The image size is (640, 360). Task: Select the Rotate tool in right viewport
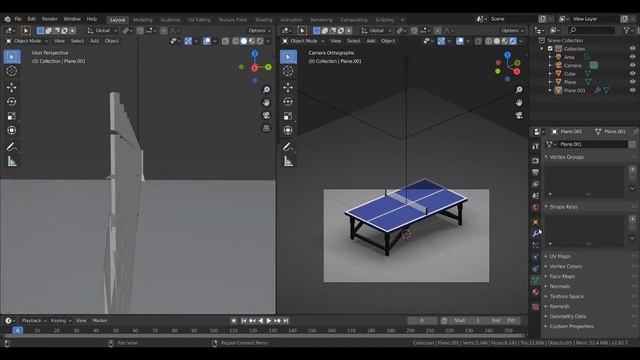coord(288,102)
